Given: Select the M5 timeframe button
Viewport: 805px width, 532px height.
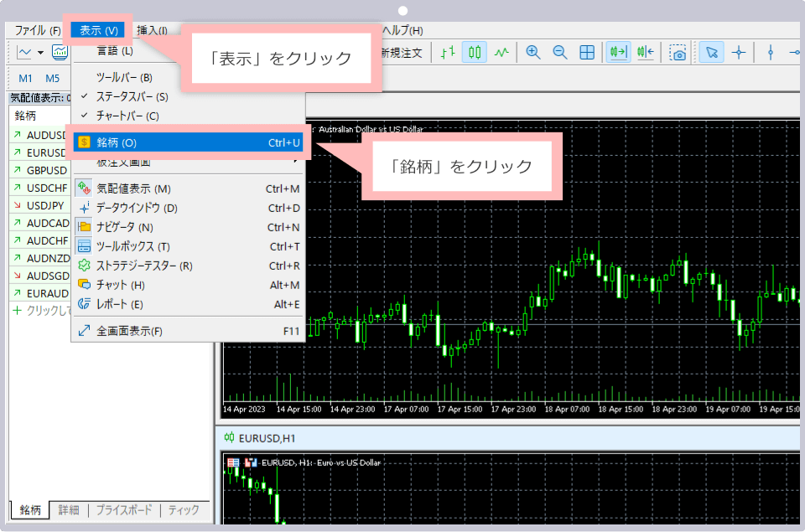Looking at the screenshot, I should tap(53, 78).
